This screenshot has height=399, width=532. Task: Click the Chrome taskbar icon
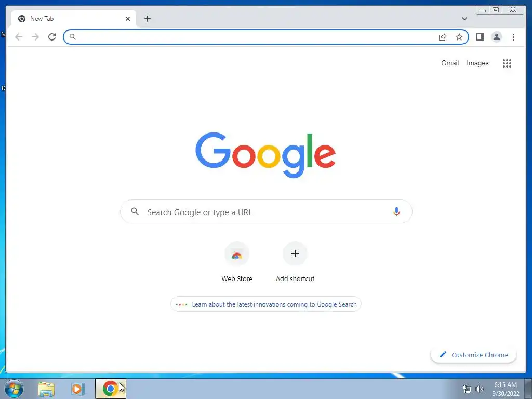(111, 389)
